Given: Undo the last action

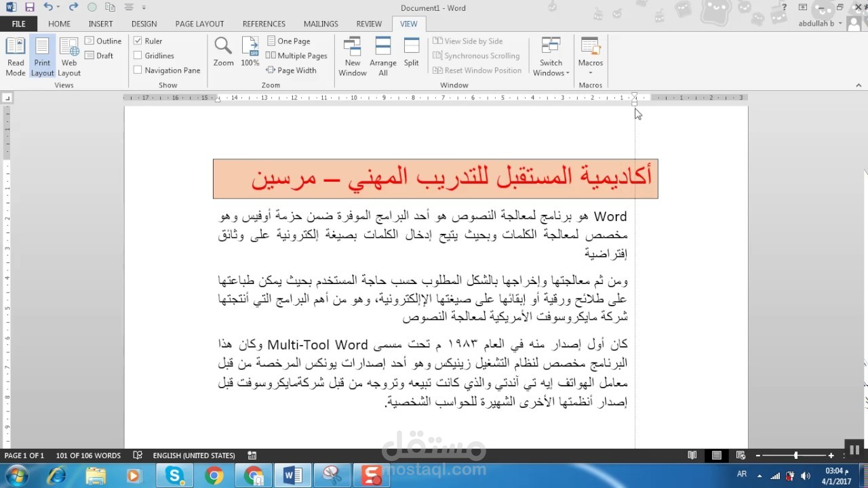Looking at the screenshot, I should click(x=47, y=7).
